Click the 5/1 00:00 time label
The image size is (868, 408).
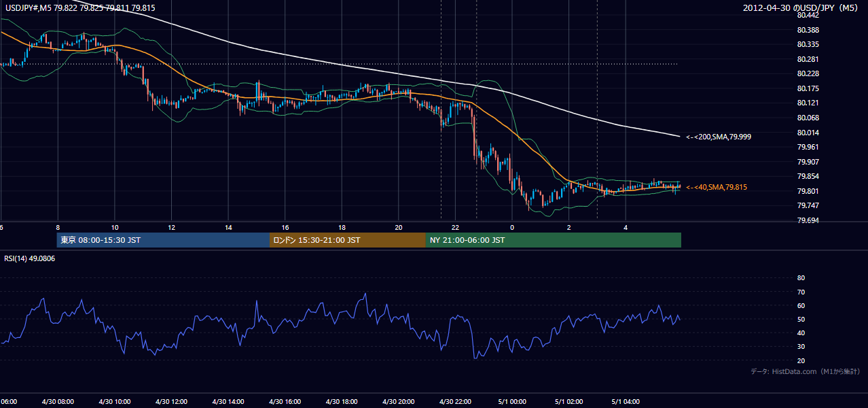click(x=512, y=401)
